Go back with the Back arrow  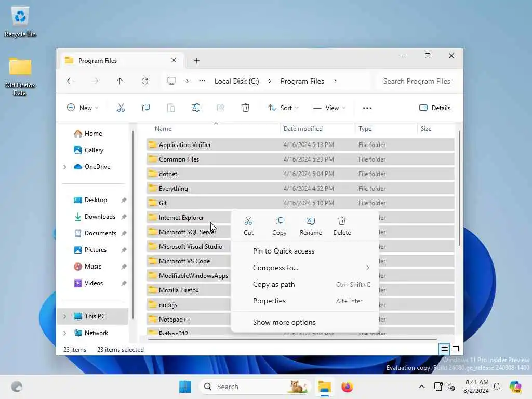tap(70, 81)
